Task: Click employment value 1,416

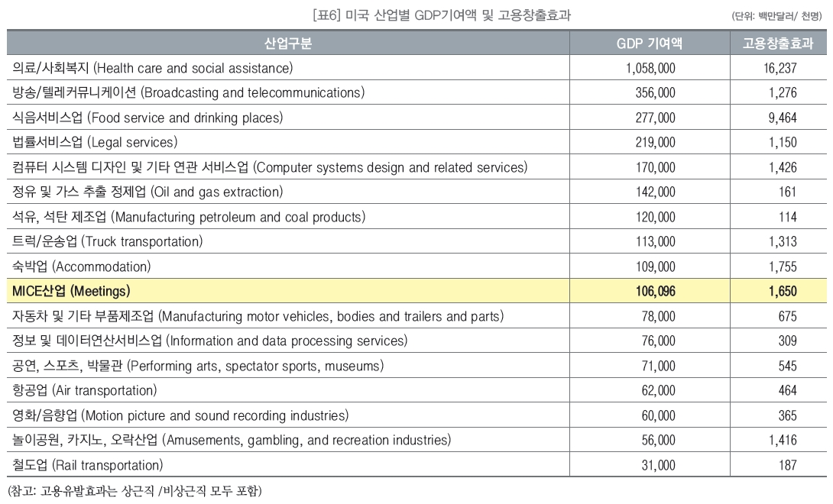Action: pos(783,440)
